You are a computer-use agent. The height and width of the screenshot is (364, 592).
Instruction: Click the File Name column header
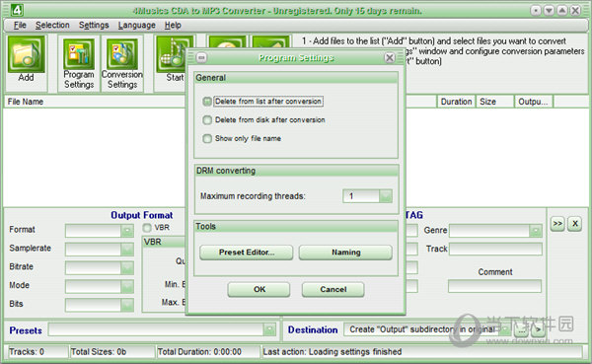point(26,102)
